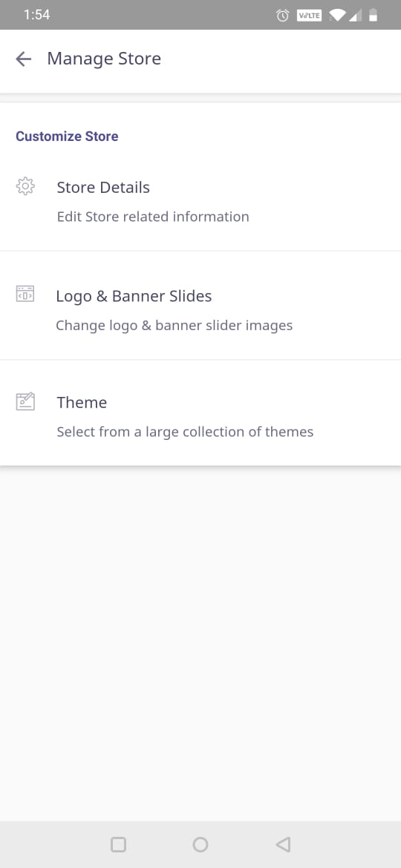Viewport: 401px width, 868px height.
Task: Tap the Android home circle button
Action: [x=200, y=844]
